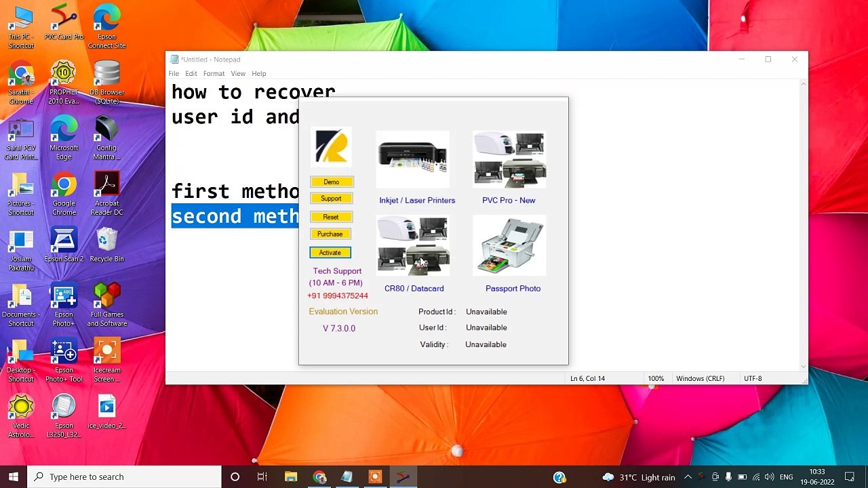Click version V 7.3.0.0 text
Image resolution: width=868 pixels, height=488 pixels.
coord(339,328)
